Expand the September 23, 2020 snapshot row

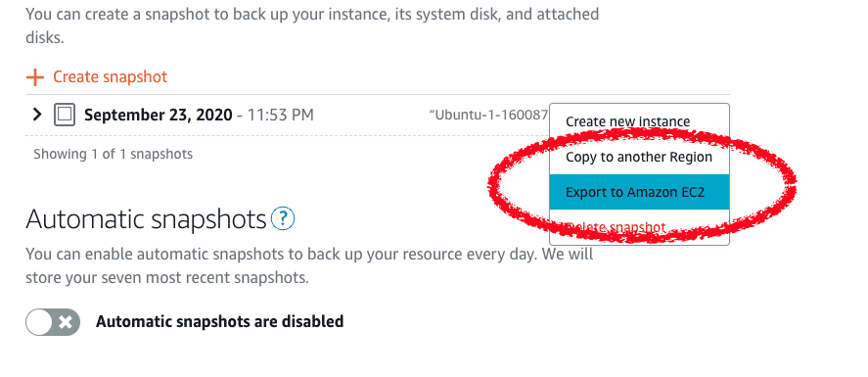tap(37, 115)
